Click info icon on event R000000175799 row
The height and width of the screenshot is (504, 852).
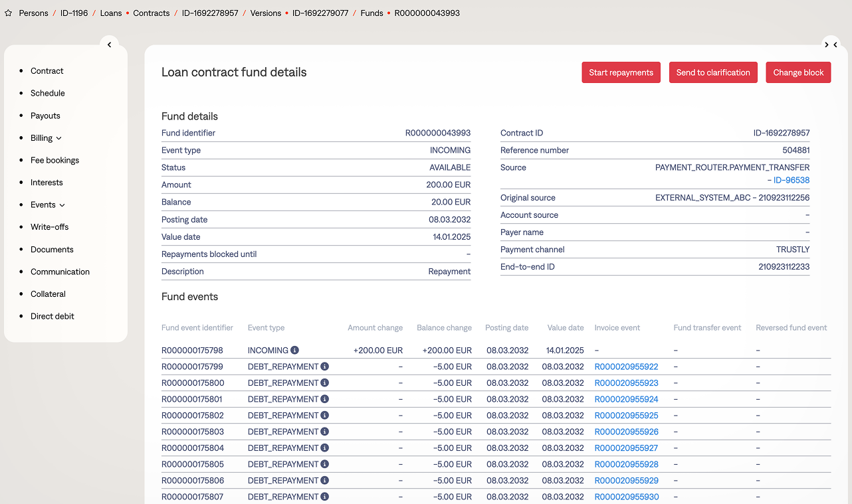pos(325,367)
